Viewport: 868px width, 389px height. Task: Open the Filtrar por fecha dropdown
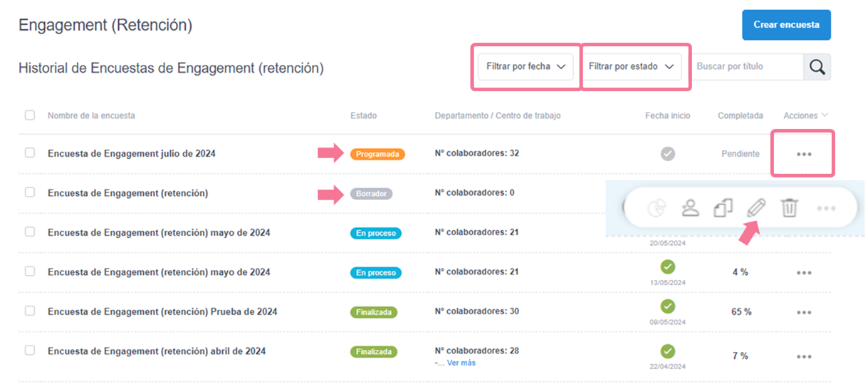pyautogui.click(x=525, y=66)
